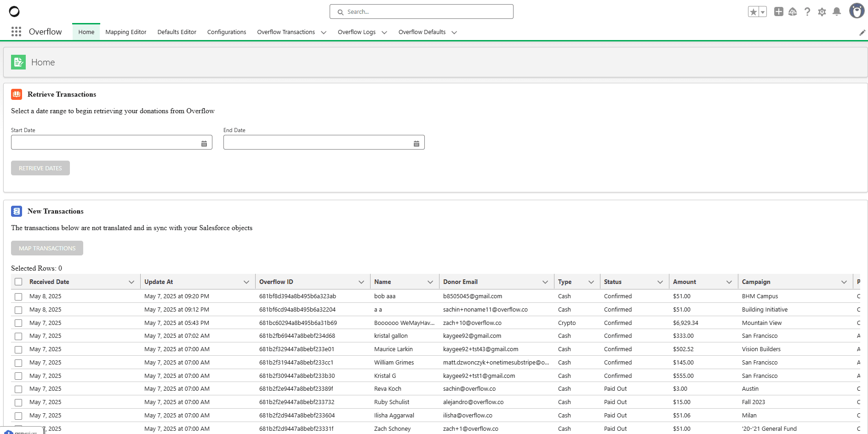Open the Campaign column menu
The image size is (868, 434).
(x=844, y=282)
